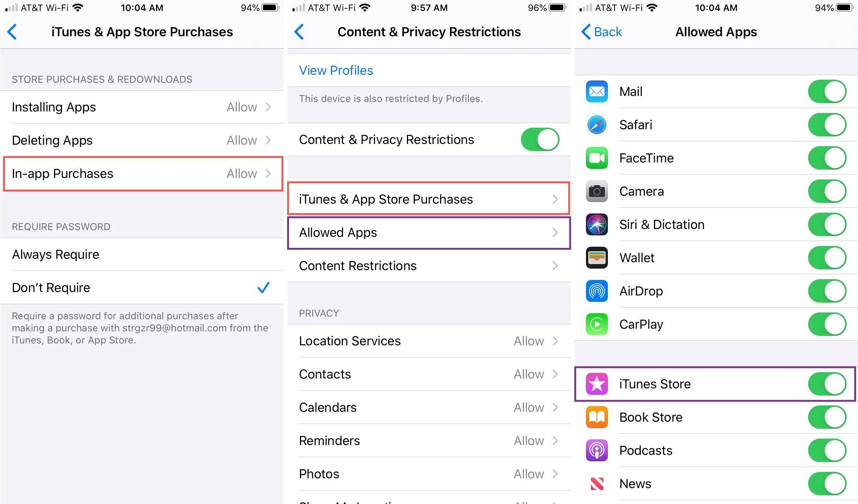Tap the View Profiles link

(x=336, y=70)
